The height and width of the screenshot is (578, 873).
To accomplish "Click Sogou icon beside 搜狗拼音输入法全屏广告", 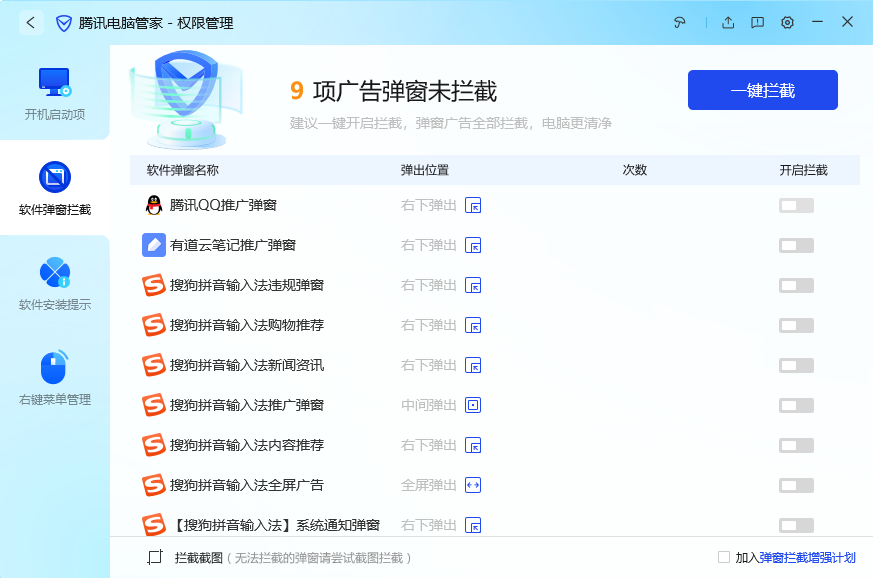I will click(154, 485).
